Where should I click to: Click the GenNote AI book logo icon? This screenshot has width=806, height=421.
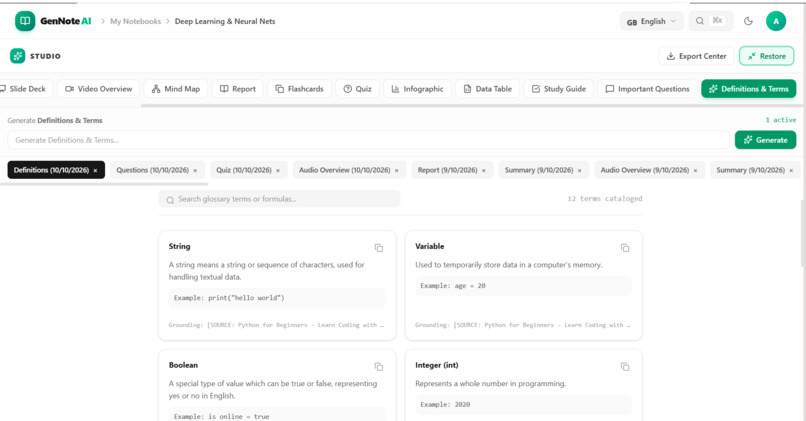coord(25,21)
